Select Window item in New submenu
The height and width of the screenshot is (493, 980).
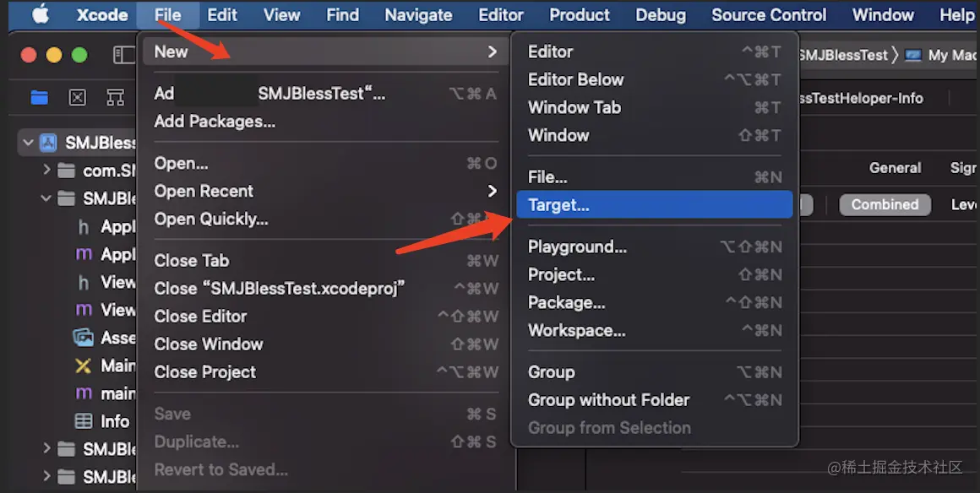pyautogui.click(x=655, y=135)
